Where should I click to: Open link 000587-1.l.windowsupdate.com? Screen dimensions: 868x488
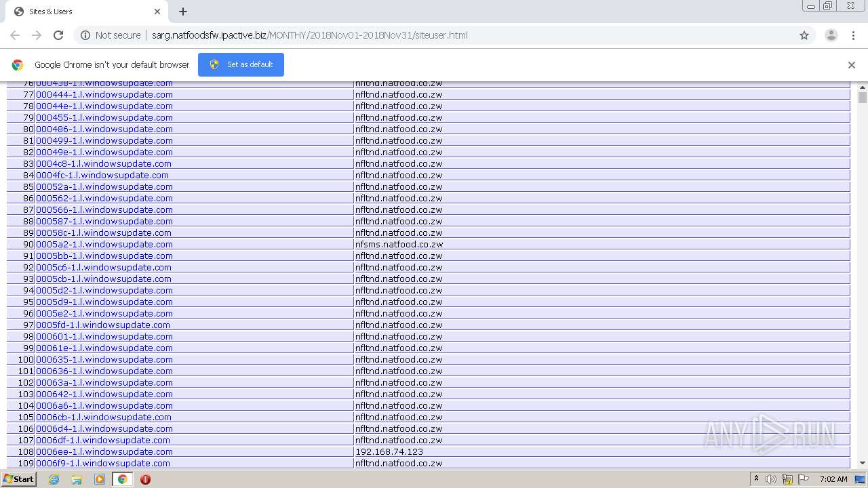coord(104,221)
